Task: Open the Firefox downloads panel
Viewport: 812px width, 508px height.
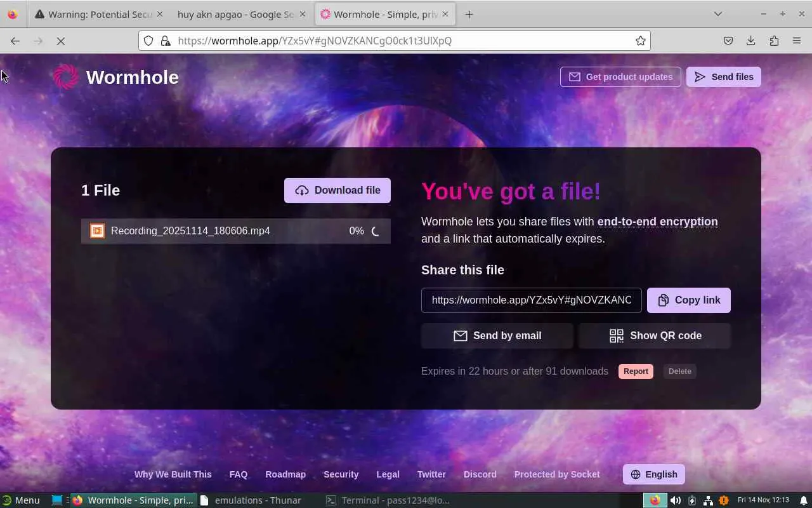Action: [751, 41]
